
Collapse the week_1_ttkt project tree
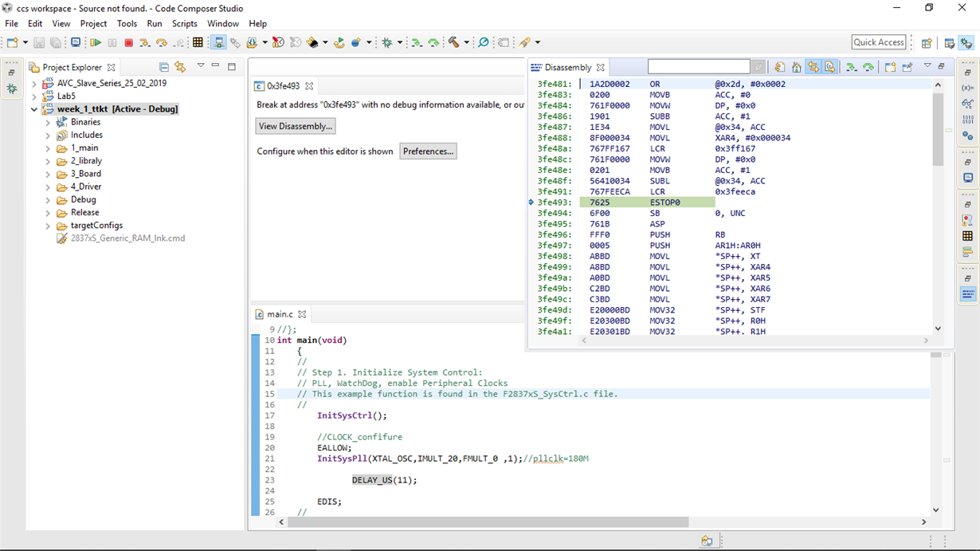coord(34,109)
